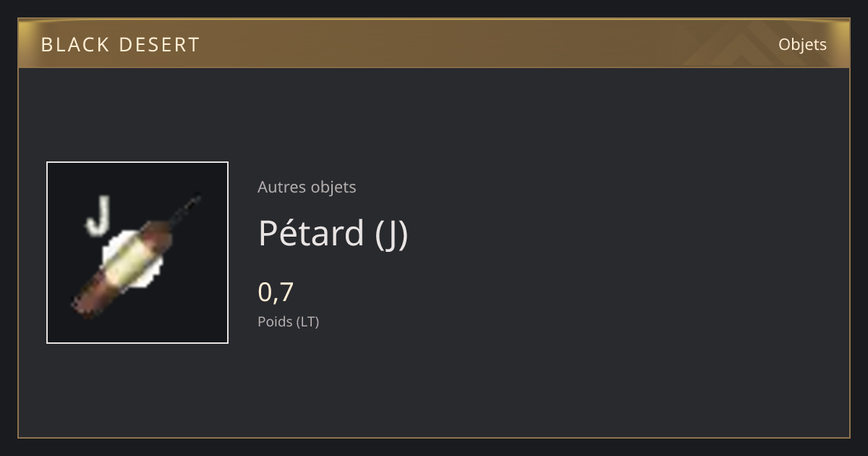The width and height of the screenshot is (868, 456).
Task: Open the Autres objets category
Action: pos(307,187)
